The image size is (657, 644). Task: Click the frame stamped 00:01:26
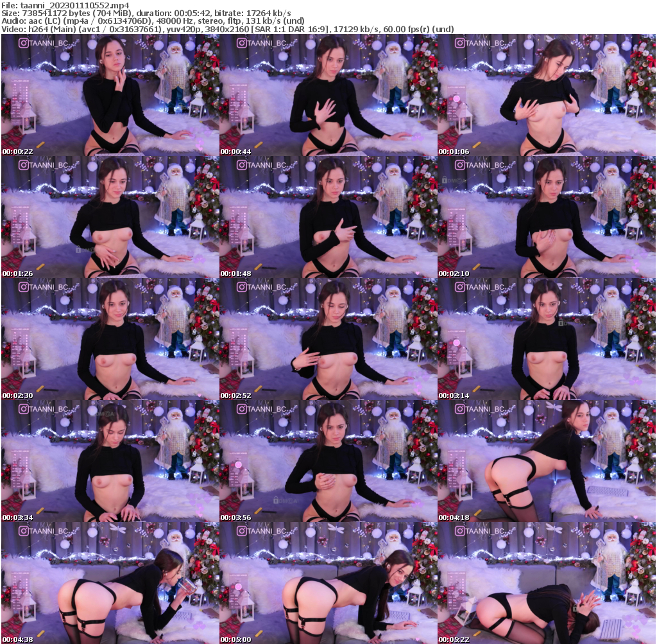coord(110,218)
